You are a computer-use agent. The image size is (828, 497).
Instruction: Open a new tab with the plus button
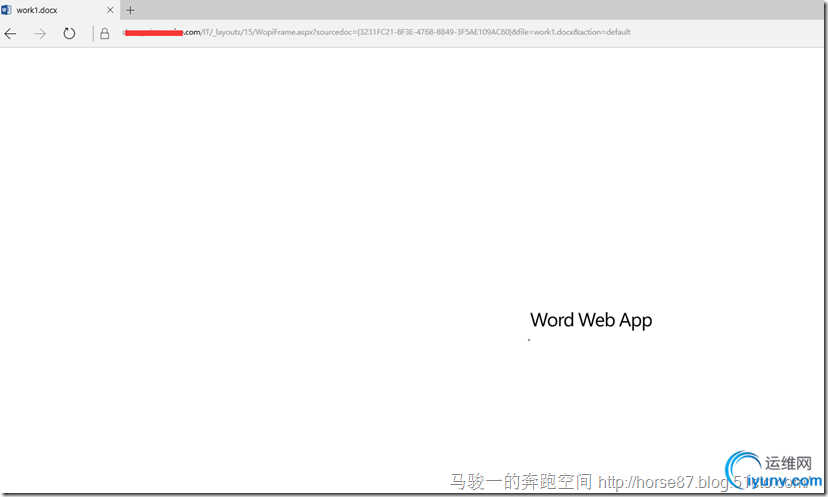(130, 10)
